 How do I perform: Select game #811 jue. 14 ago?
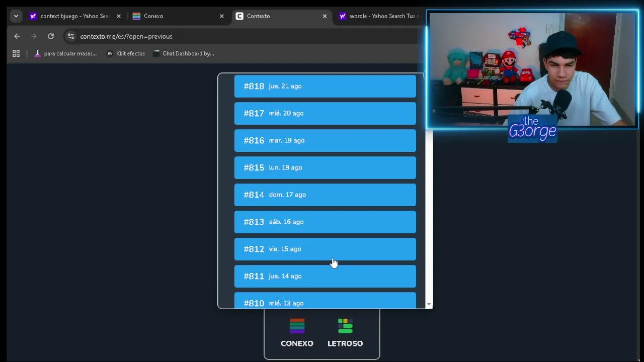(325, 276)
